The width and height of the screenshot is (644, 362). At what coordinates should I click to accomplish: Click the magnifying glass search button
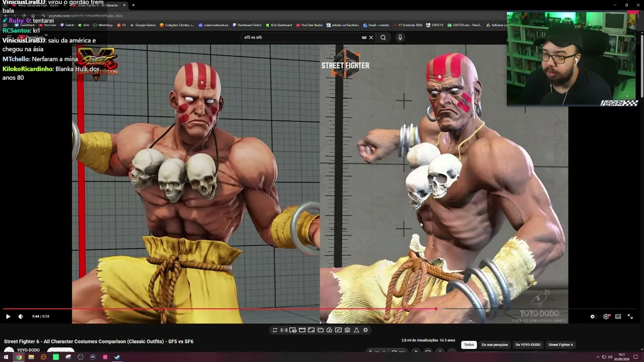point(383,37)
